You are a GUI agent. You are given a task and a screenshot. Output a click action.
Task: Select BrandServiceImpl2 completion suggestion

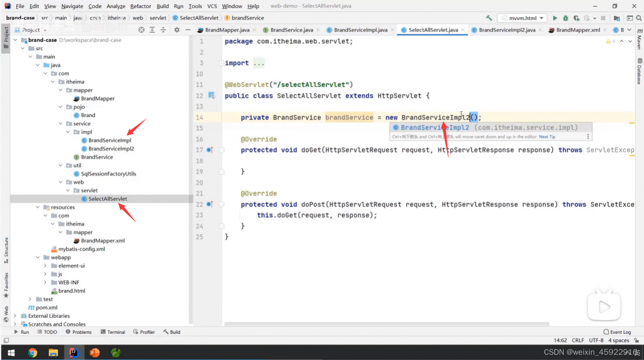[x=435, y=128]
